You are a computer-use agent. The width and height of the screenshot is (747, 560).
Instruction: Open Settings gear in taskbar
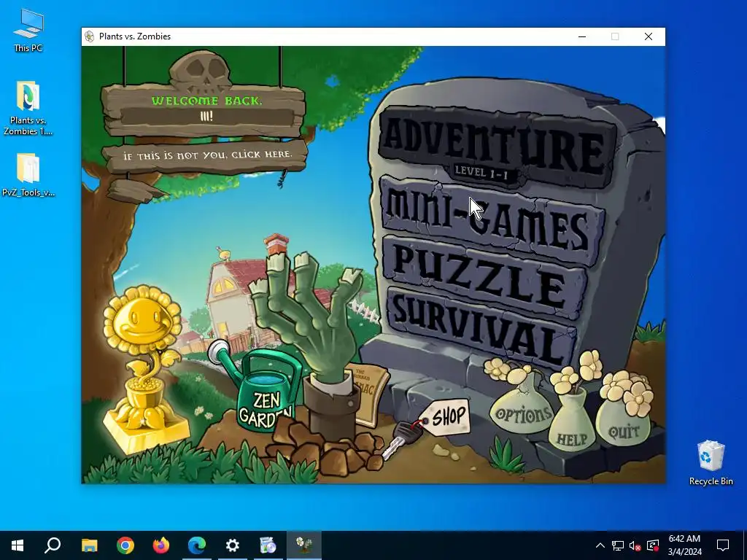[x=233, y=545]
